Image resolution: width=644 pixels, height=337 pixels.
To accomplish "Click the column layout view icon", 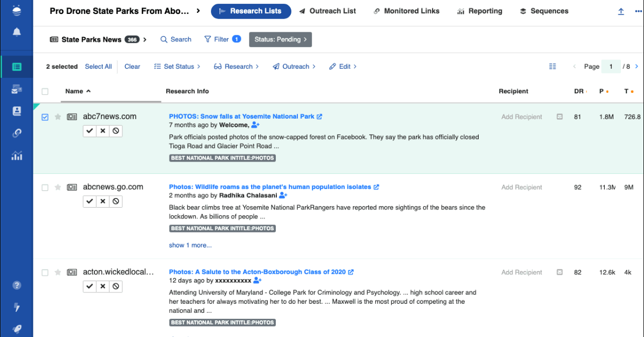I will pos(553,67).
